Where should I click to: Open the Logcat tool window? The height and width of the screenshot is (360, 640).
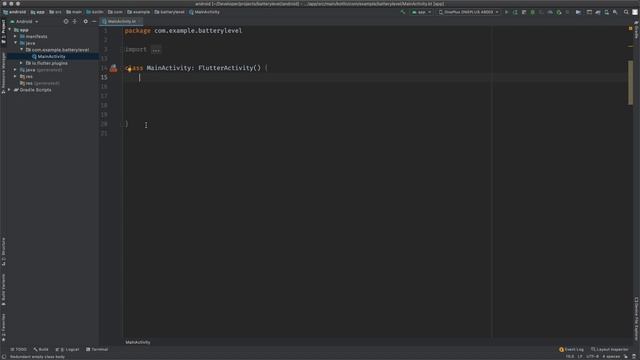[67, 349]
